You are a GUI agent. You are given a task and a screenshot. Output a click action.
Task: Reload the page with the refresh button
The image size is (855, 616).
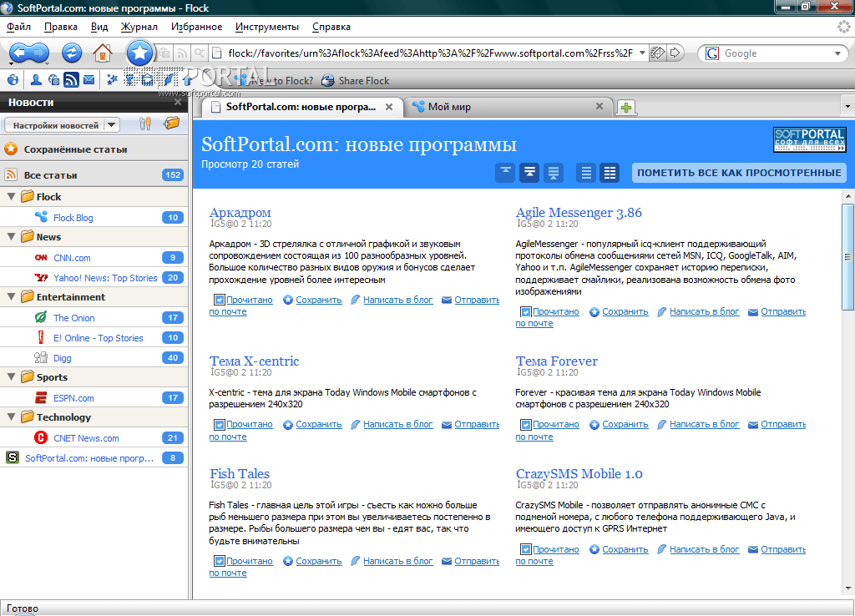72,53
